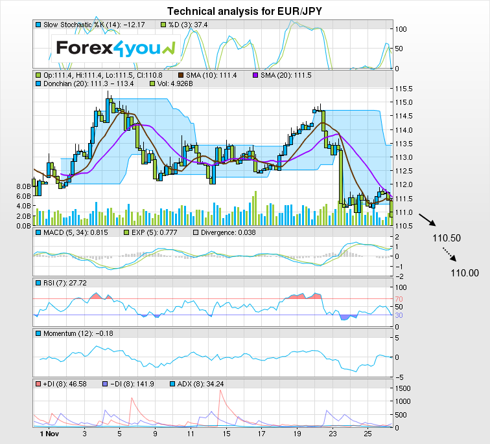Screen dimensions: 490x444
Task: Click the '23' date axis label
Action: (x=333, y=434)
